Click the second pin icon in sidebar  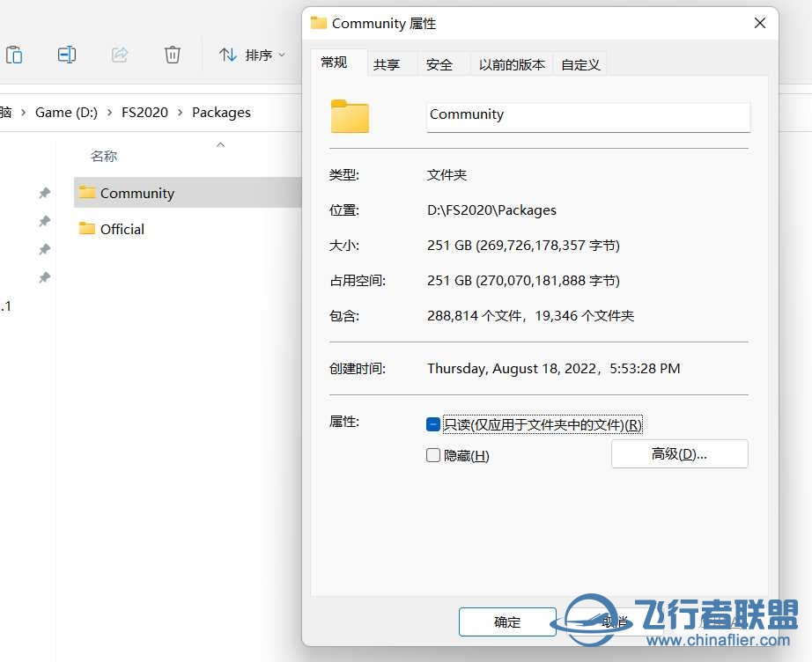point(45,221)
